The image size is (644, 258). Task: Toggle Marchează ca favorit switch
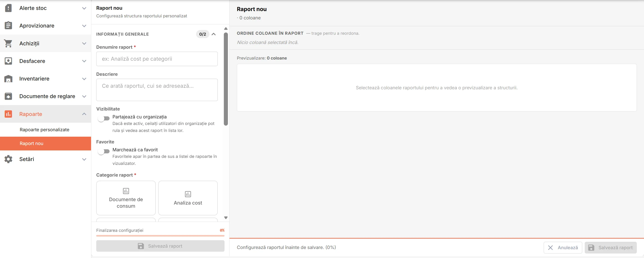103,151
